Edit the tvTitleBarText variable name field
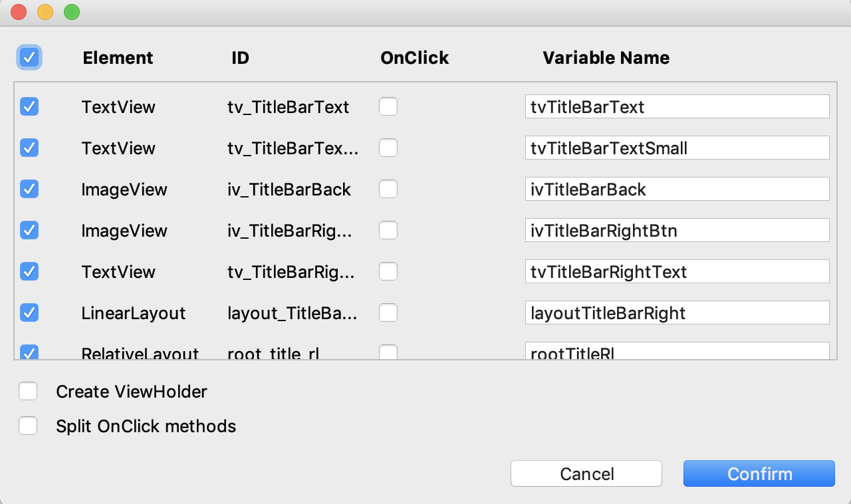The height and width of the screenshot is (504, 851). coord(677,106)
